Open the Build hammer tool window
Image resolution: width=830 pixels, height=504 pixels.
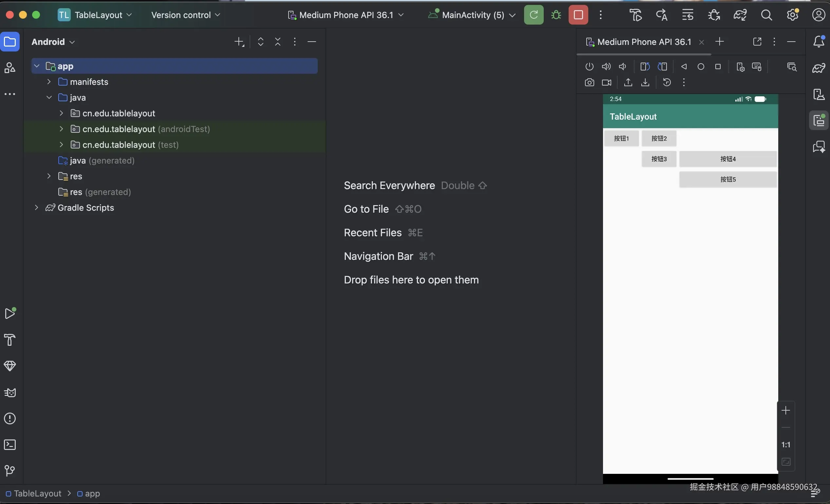10,339
